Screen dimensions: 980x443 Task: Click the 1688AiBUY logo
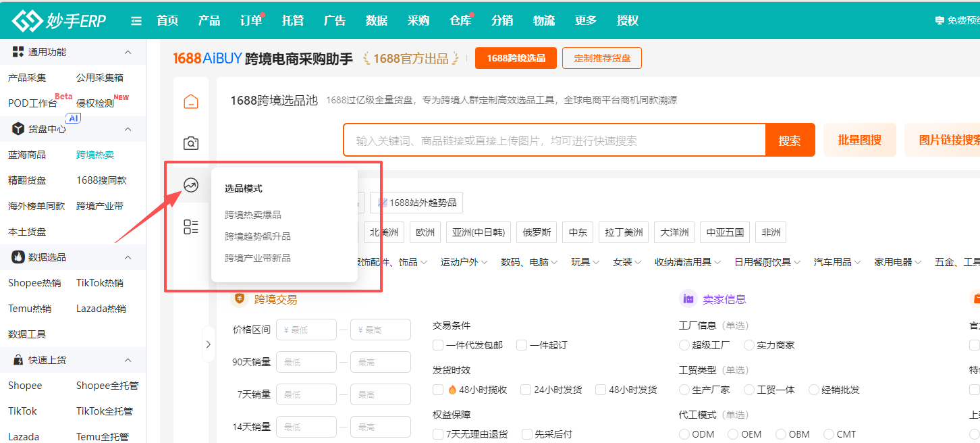coord(207,59)
